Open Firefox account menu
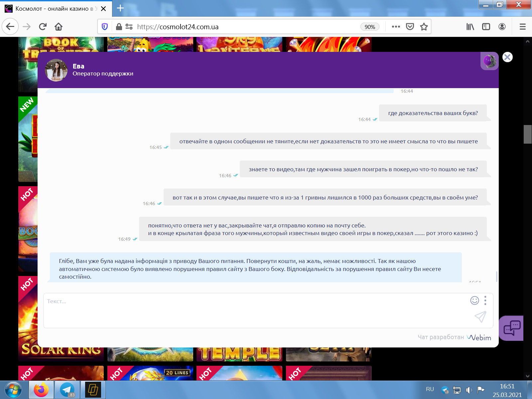Viewport: 532px width, 399px height. click(502, 27)
